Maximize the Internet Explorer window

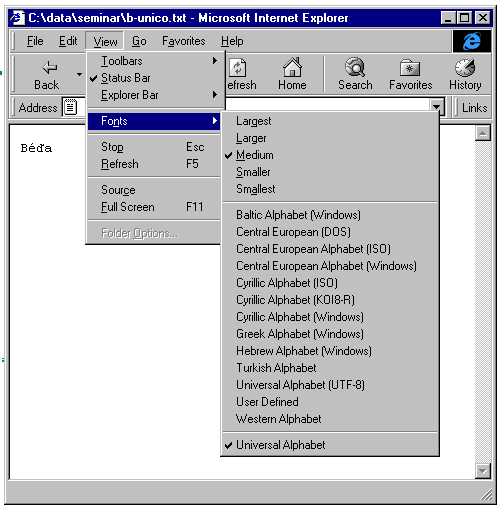click(464, 18)
